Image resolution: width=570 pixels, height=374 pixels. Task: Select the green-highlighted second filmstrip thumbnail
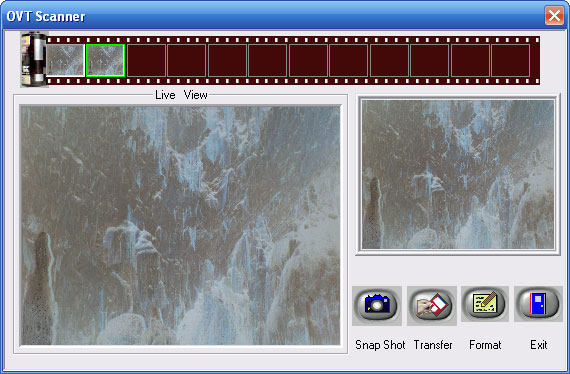point(106,60)
